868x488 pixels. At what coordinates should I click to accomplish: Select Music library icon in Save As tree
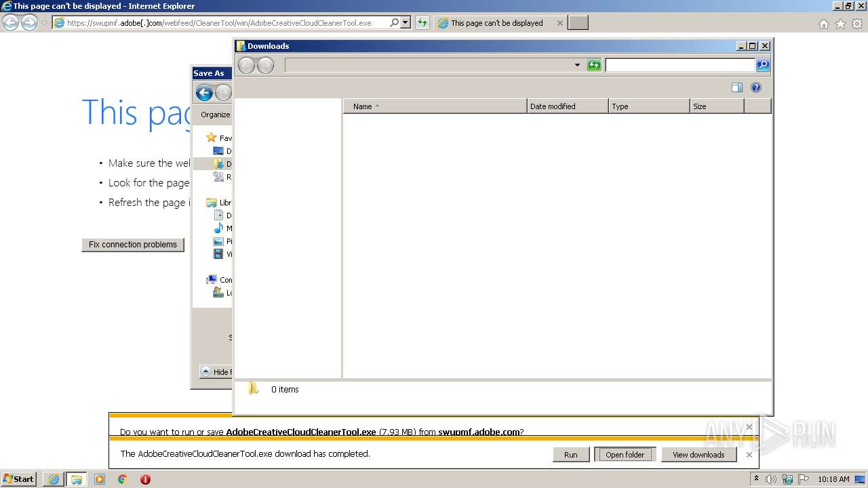point(218,228)
